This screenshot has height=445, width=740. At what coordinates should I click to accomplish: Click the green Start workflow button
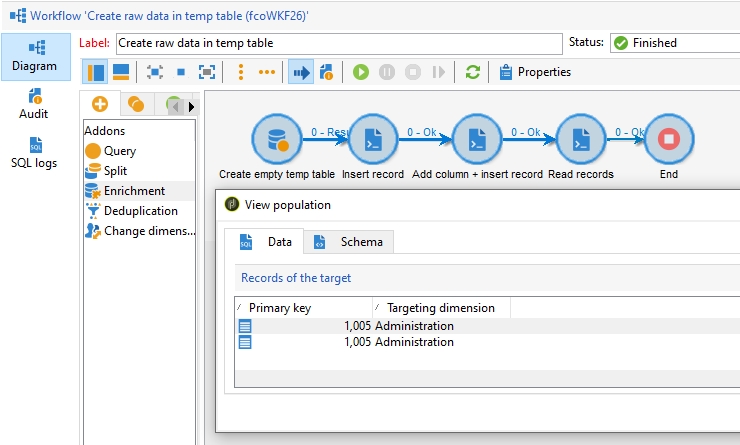[360, 72]
